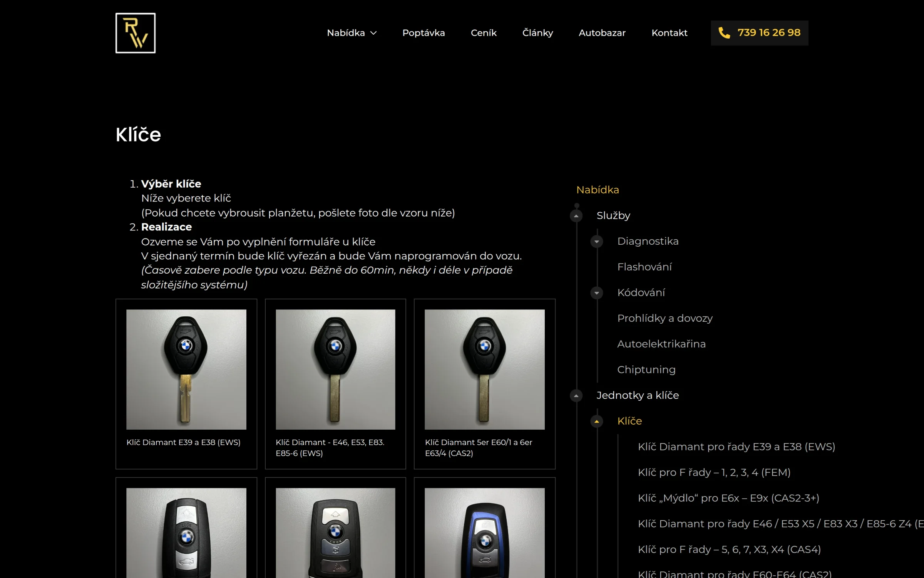Screen dimensions: 924x578
Task: Open the Autobazar page
Action: pyautogui.click(x=602, y=33)
